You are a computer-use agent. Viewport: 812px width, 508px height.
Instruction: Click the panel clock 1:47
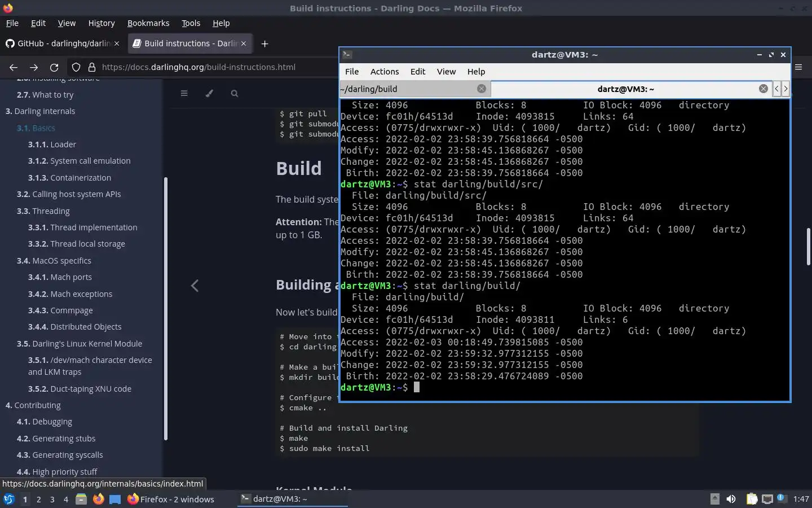[x=801, y=499]
